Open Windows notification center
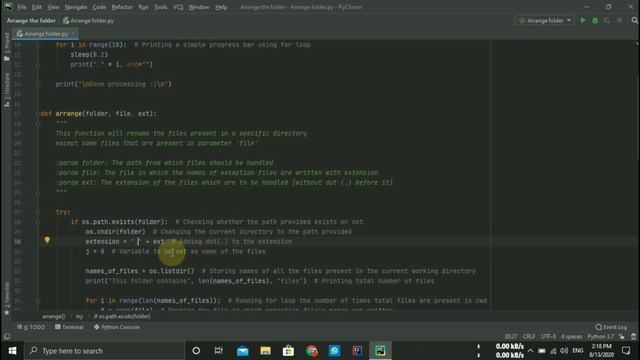Viewport: 640px width, 360px height. (626, 351)
